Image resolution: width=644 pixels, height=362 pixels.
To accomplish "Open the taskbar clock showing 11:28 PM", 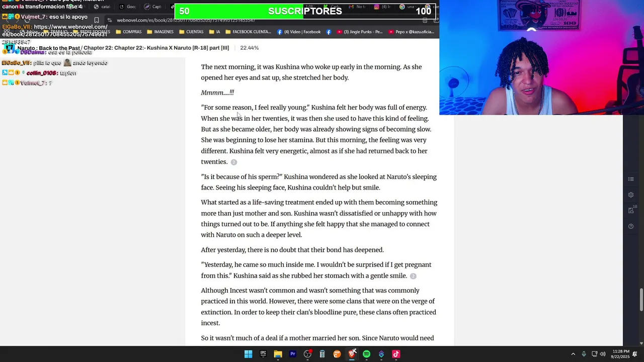I will pyautogui.click(x=621, y=354).
